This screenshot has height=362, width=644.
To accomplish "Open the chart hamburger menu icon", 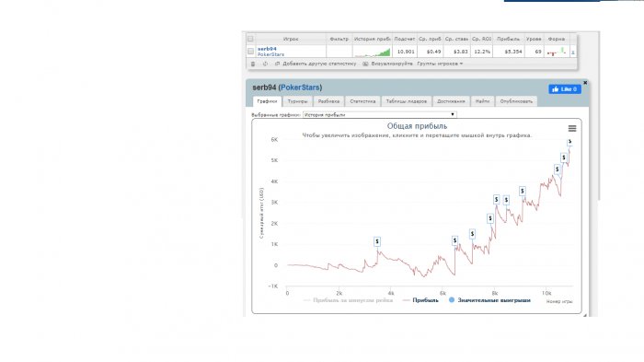I will point(572,128).
